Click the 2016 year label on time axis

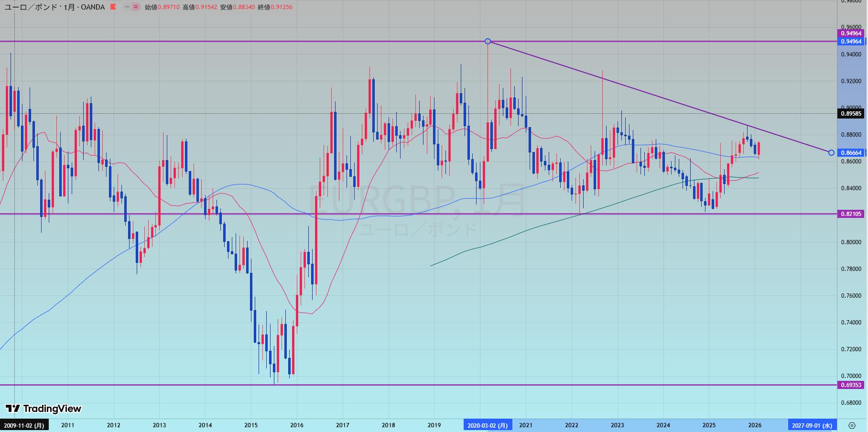pos(297,425)
